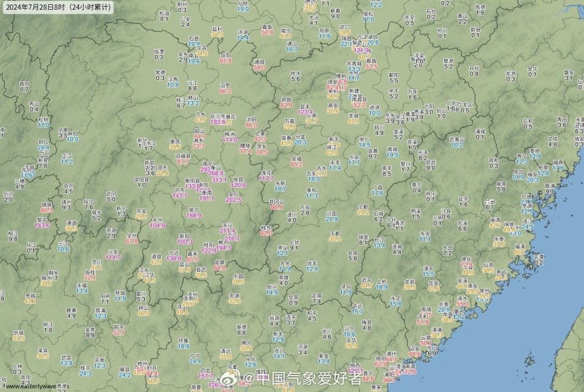This screenshot has height=392, width=584.
Task: Click the 宜丰 123.4 rainfall value
Action: point(305,109)
